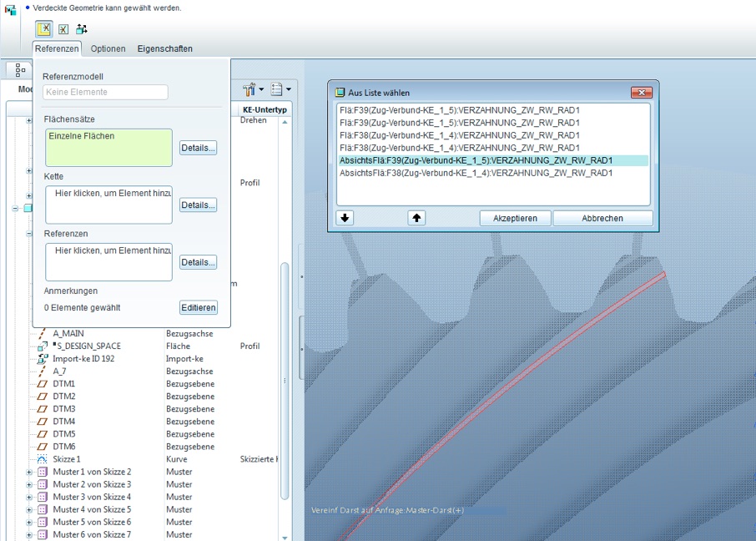756x541 pixels.
Task: Select Muster 1 von Skizze 2 in the tree
Action: (92, 472)
